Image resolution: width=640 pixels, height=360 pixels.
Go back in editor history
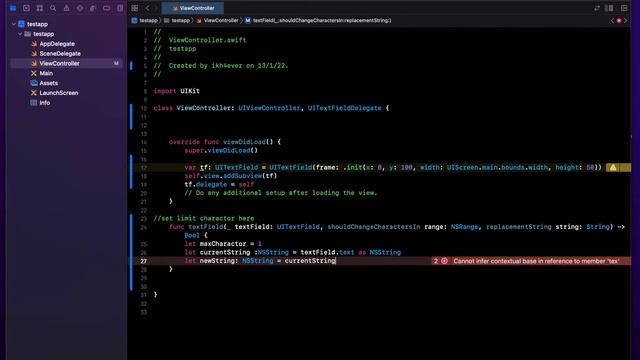(x=147, y=8)
